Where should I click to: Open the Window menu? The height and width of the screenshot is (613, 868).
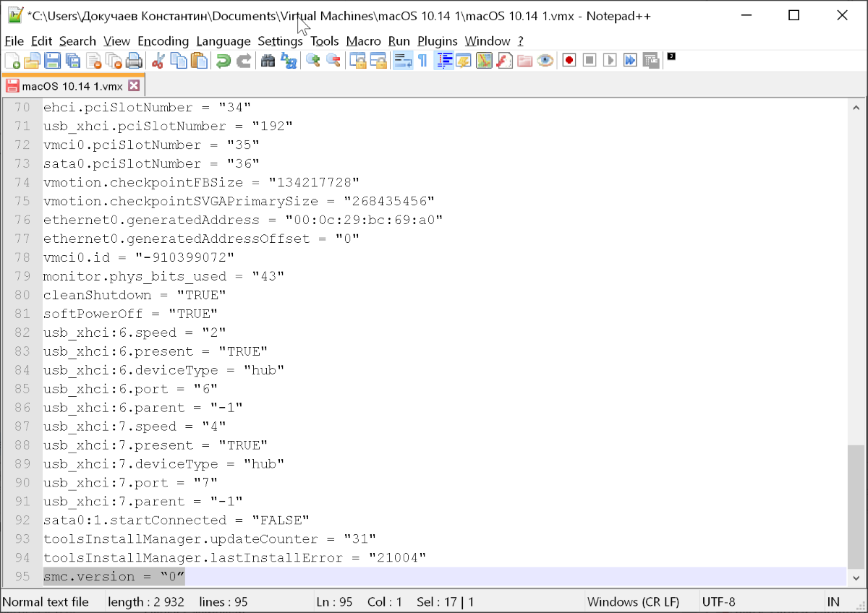click(x=488, y=41)
